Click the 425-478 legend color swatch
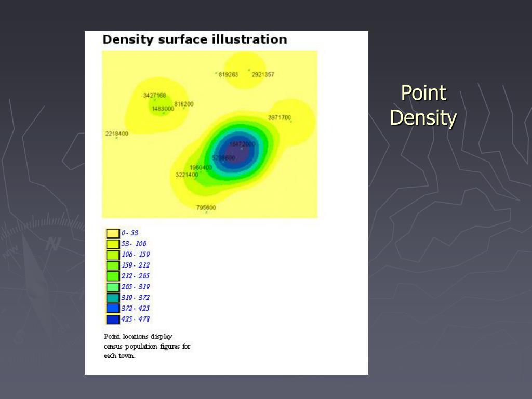The height and width of the screenshot is (399, 532). click(x=113, y=320)
